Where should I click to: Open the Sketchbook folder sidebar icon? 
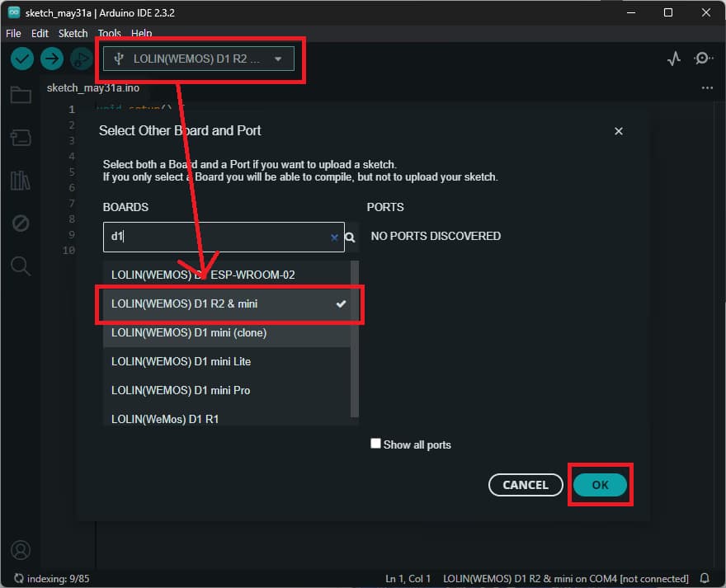pos(21,95)
